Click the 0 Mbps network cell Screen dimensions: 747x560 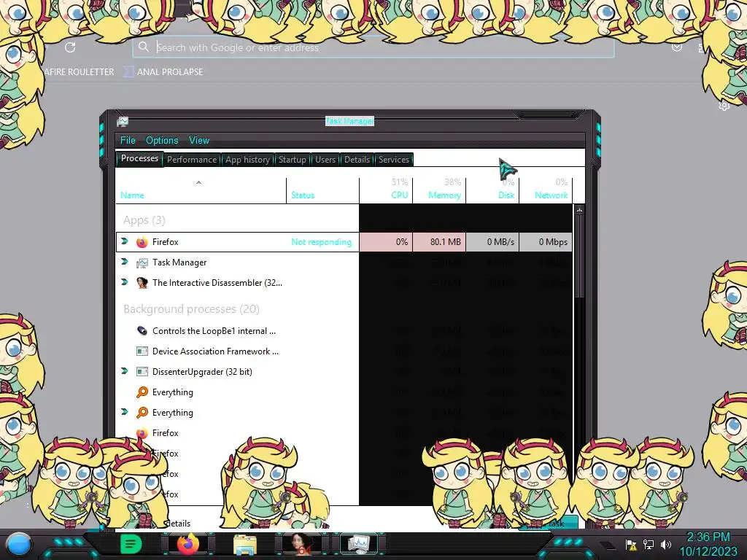tap(546, 242)
